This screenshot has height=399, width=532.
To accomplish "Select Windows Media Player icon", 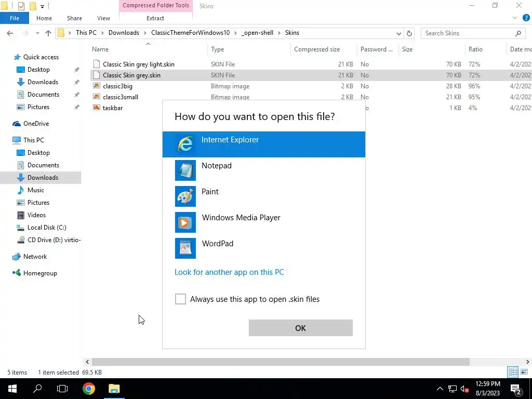I will (185, 222).
